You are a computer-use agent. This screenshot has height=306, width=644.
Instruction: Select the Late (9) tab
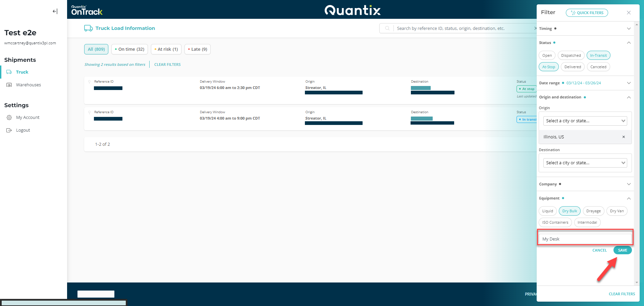click(x=197, y=49)
